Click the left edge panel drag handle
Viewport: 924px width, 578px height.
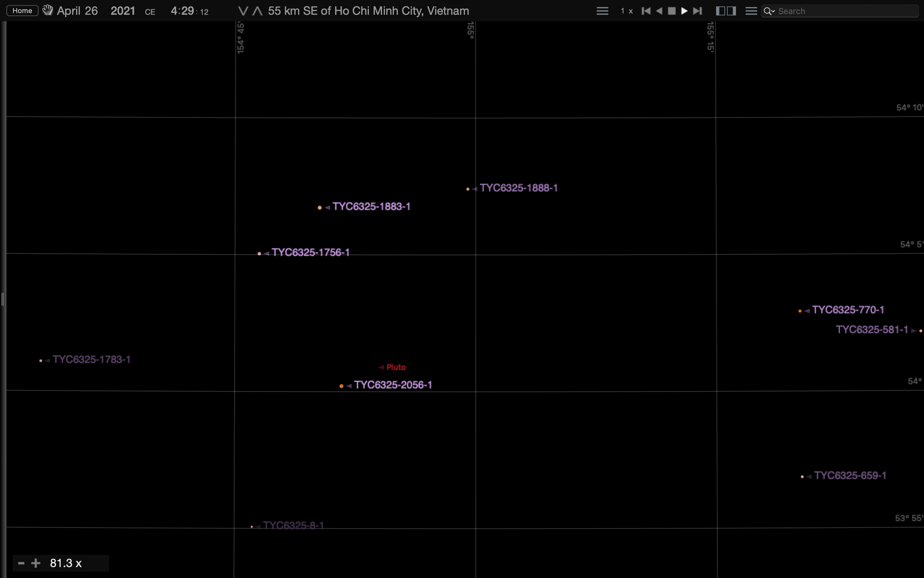(x=3, y=299)
